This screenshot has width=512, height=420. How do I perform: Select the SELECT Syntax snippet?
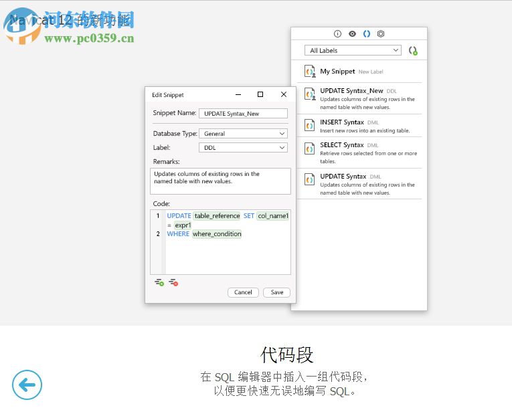(359, 152)
